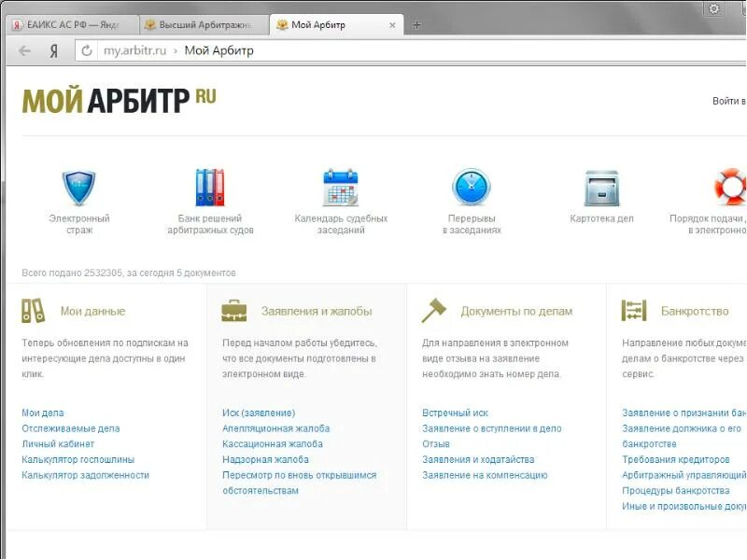Click the Электронный страж label
This screenshot has height=560, width=747.
click(x=79, y=224)
